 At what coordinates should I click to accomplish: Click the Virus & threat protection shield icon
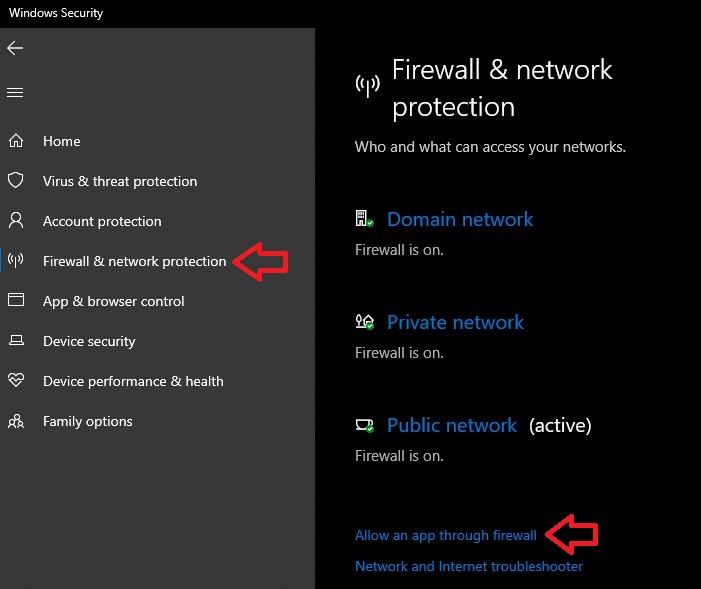[16, 181]
